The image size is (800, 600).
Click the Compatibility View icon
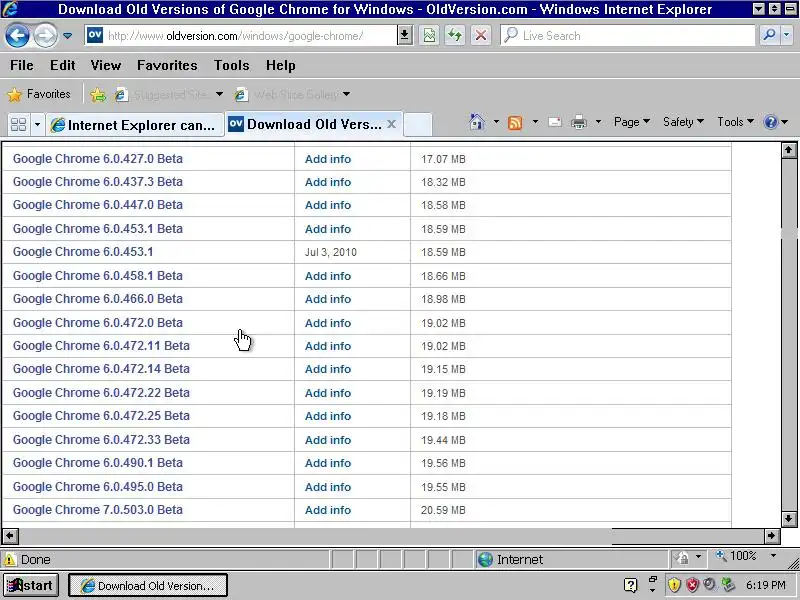click(x=429, y=36)
